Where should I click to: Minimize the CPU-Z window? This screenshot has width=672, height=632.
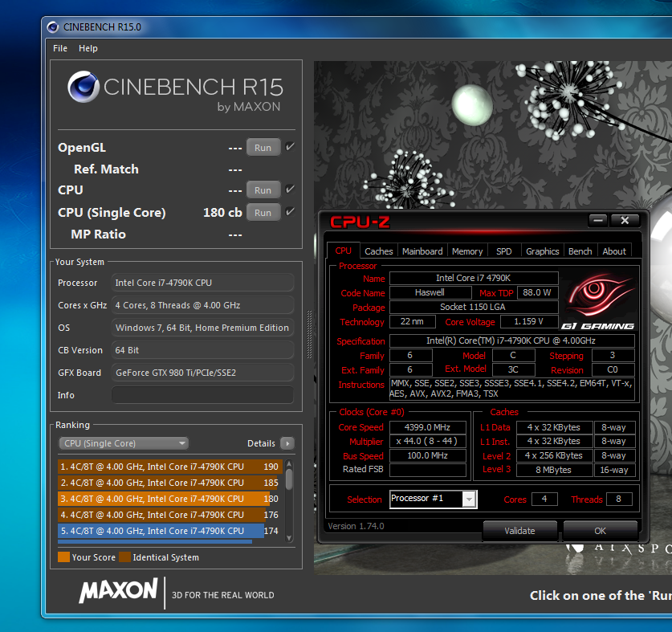598,220
